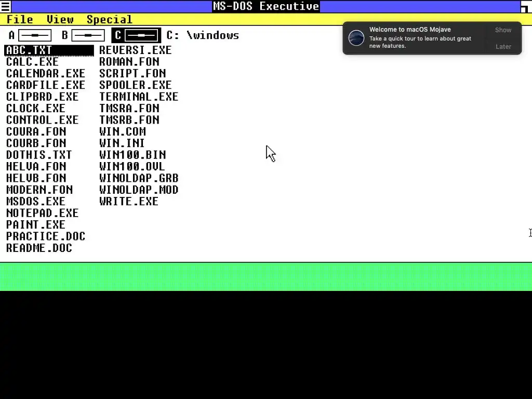Select COURA.FON
The height and width of the screenshot is (399, 532).
(x=36, y=131)
